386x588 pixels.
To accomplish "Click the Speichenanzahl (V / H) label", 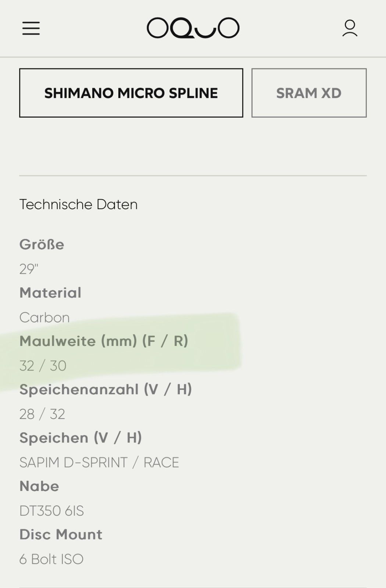I will point(106,390).
